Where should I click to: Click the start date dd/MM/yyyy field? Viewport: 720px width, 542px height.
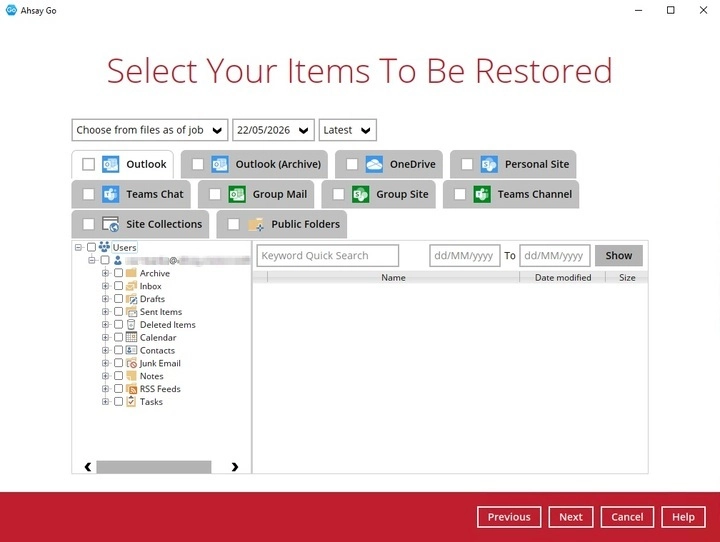[x=465, y=255]
